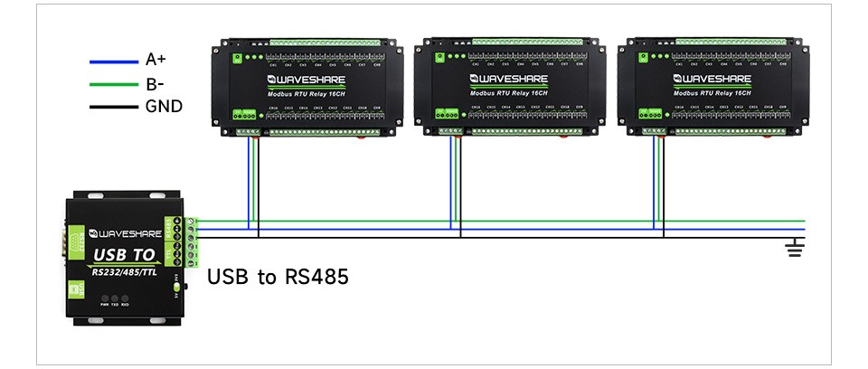Screen dimensions: 868x369
Task: Click the USB TO converter device
Action: (x=127, y=258)
